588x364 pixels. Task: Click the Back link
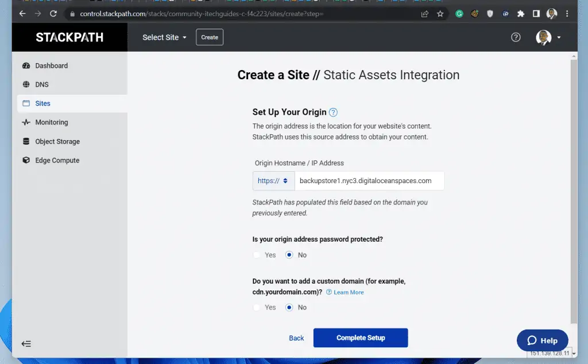click(296, 338)
